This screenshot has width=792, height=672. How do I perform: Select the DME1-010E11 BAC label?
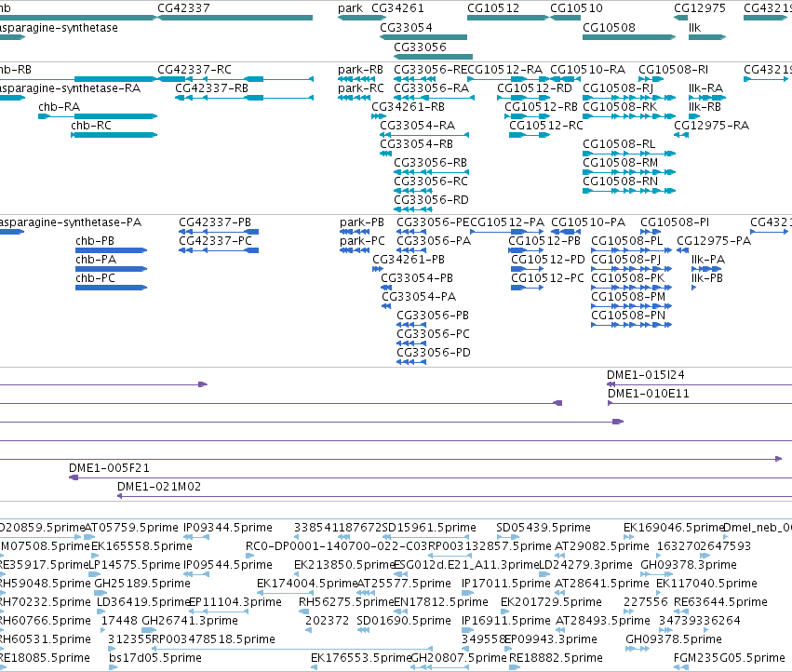tap(648, 394)
